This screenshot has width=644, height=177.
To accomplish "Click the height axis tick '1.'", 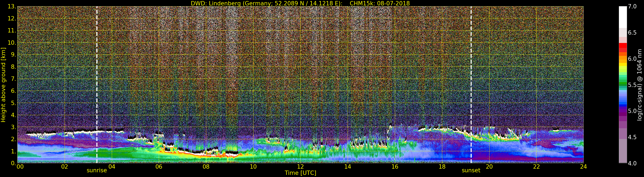I will point(14,151).
